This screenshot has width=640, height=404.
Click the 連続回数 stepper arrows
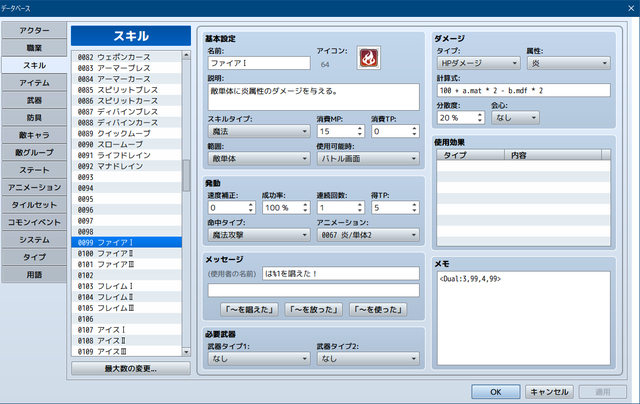point(360,208)
